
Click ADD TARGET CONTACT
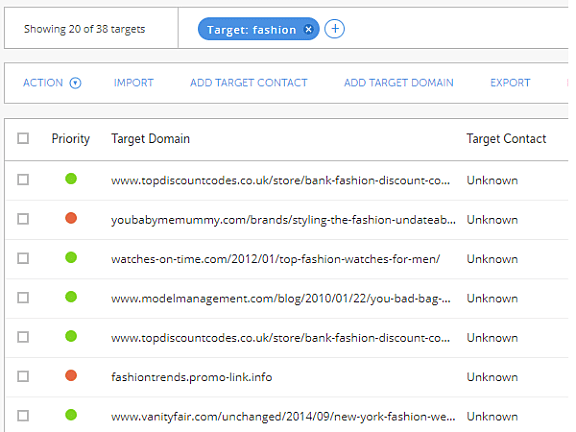tap(248, 83)
